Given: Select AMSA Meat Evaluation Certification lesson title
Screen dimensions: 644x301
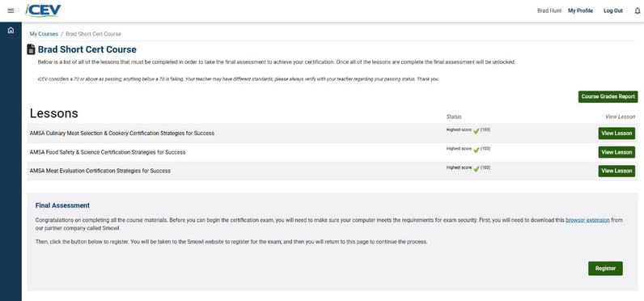Looking at the screenshot, I should 100,171.
